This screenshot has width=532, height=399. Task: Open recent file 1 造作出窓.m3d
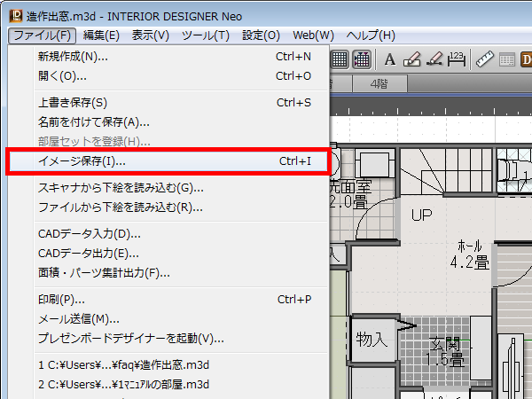coord(123,364)
